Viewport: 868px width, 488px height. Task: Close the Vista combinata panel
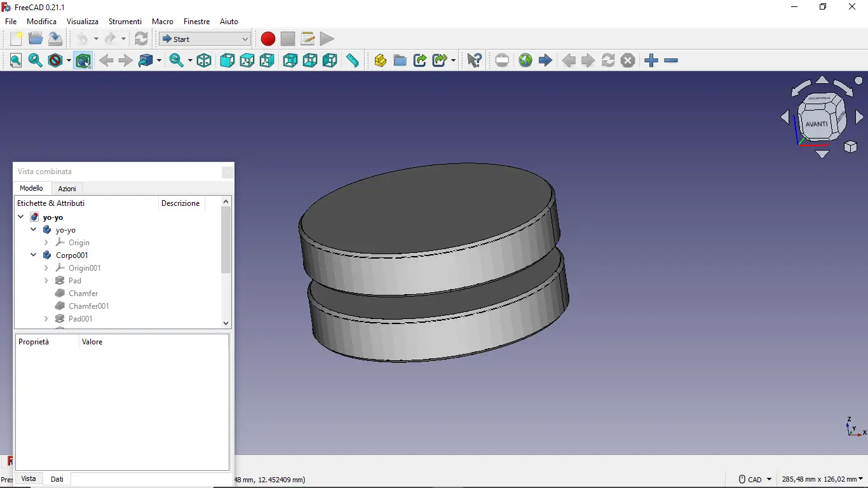point(227,172)
